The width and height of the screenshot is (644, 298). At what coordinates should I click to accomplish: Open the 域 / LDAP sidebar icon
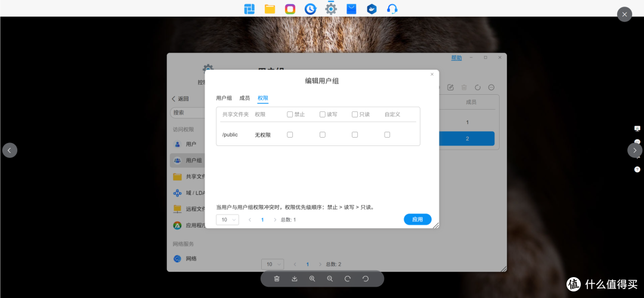(178, 193)
